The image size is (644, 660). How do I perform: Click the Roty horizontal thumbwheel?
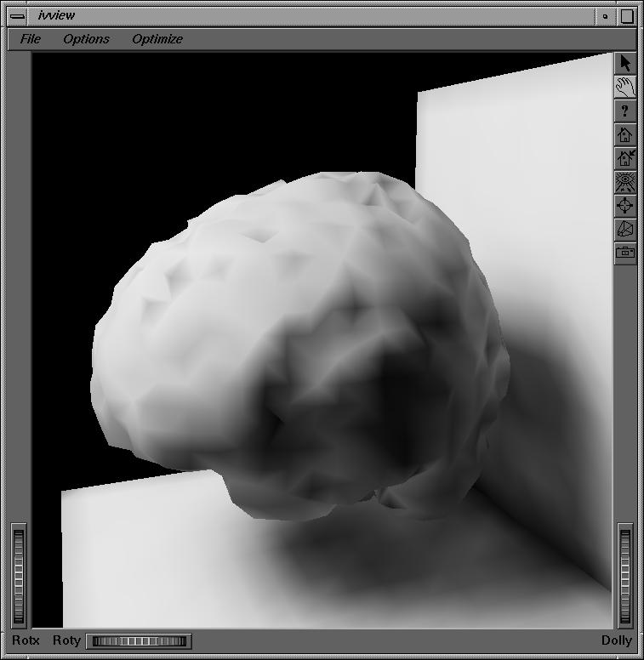click(139, 641)
